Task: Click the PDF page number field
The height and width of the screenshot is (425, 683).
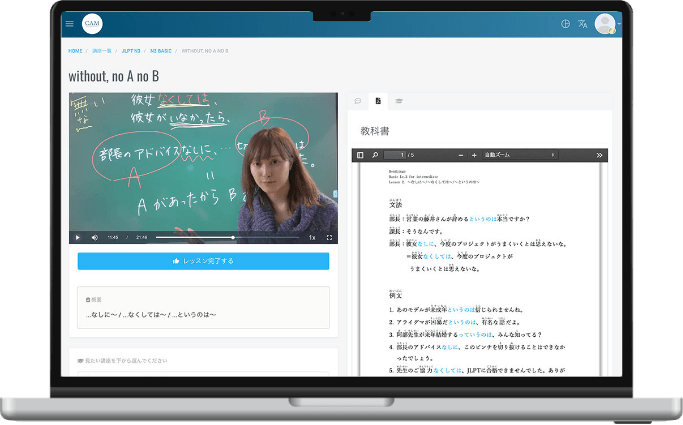Action: coord(400,155)
